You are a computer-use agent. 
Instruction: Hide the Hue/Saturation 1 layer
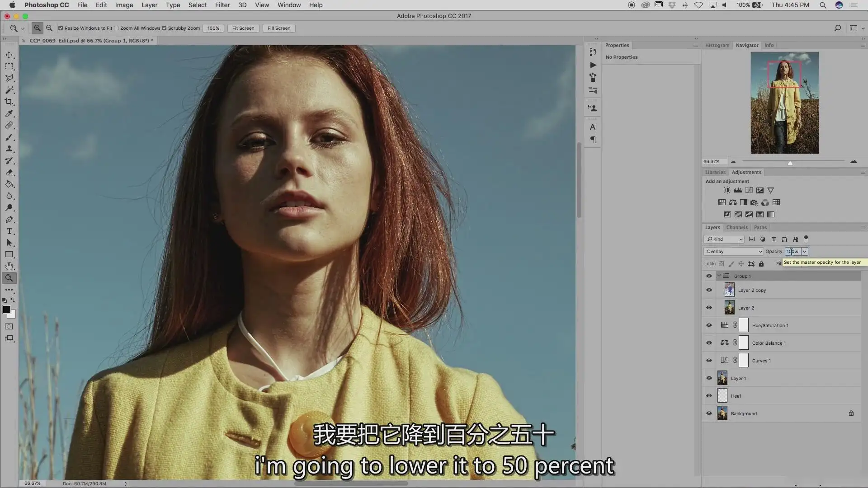[709, 325]
